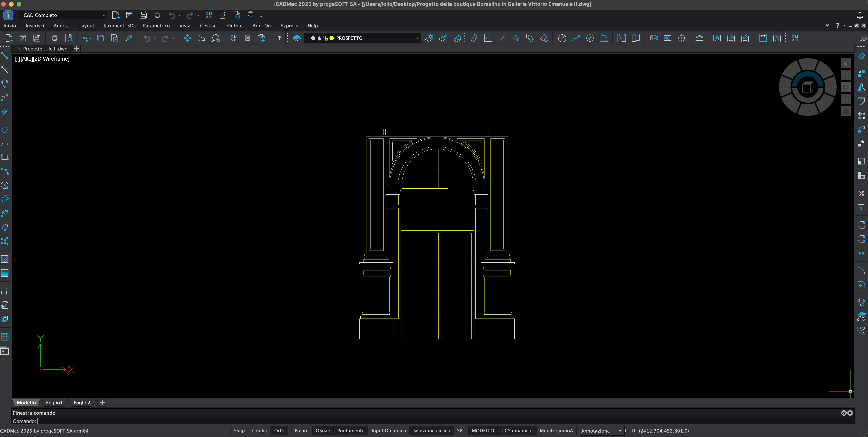
Task: Open the Layer manager stack icon
Action: point(297,38)
